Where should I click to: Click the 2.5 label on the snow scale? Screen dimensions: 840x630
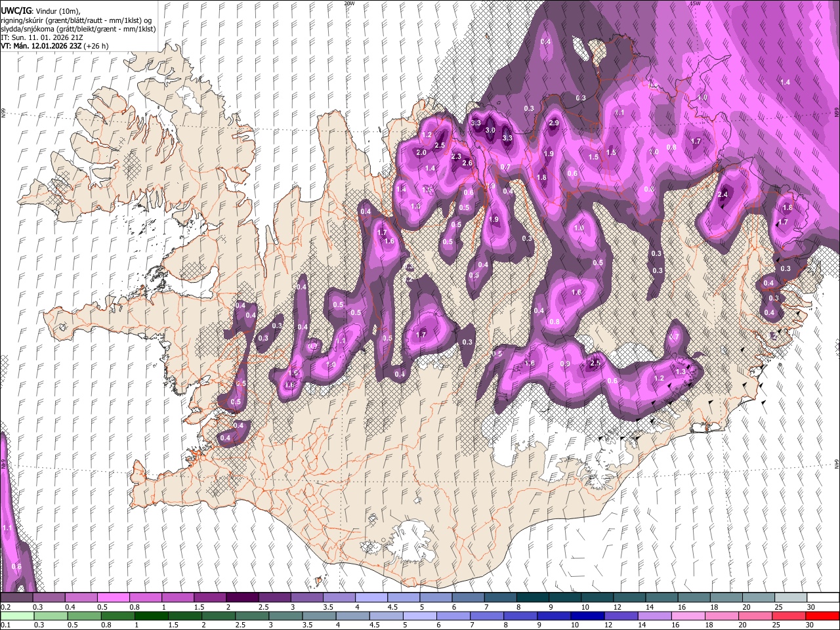[263, 607]
